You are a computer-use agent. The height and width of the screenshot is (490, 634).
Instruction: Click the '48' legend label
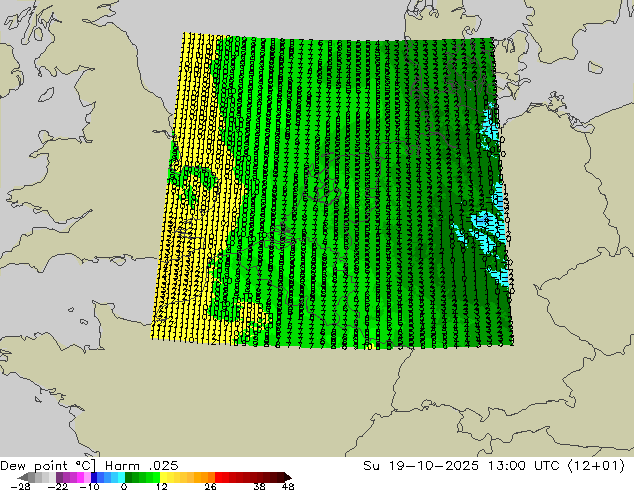coord(288,486)
